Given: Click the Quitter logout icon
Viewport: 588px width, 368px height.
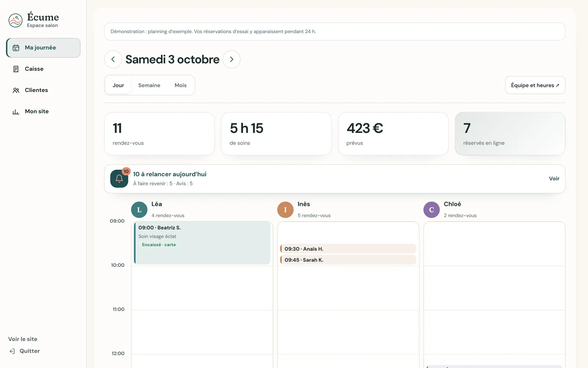Looking at the screenshot, I should coord(12,351).
